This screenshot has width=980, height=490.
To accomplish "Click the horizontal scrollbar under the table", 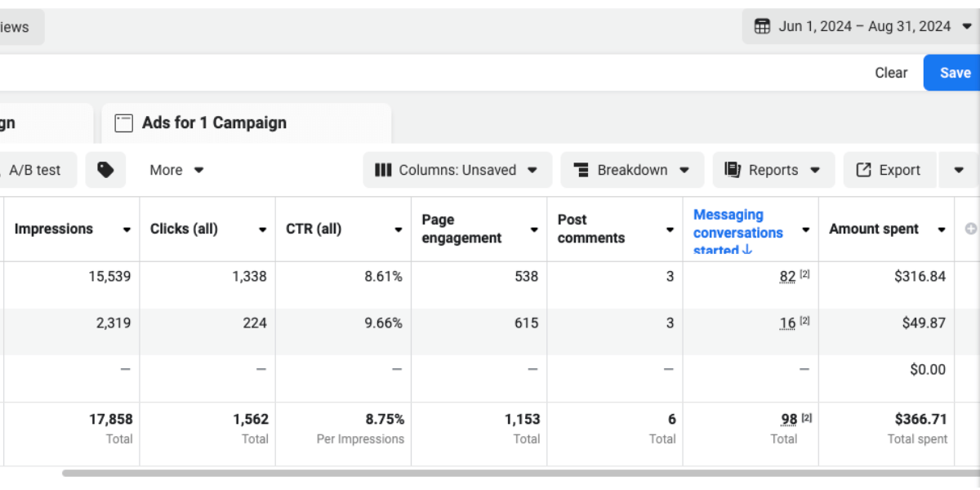I will [x=490, y=472].
